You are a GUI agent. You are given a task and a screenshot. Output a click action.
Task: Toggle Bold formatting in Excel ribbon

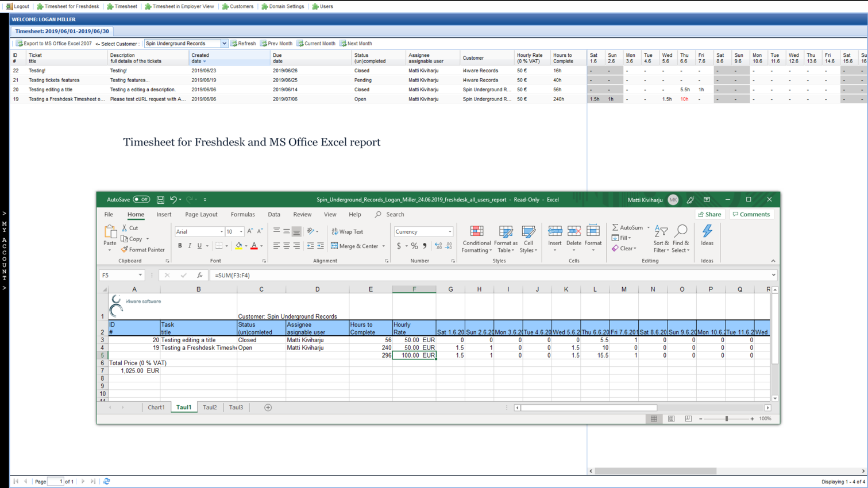click(180, 246)
